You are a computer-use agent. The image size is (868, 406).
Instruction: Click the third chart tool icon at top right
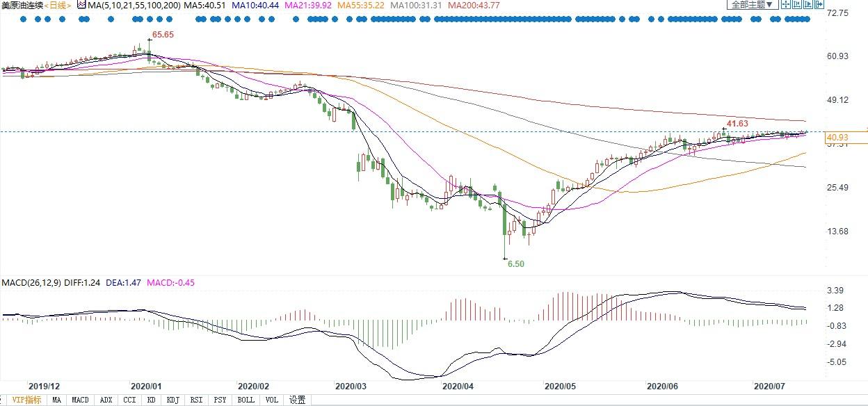click(807, 5)
